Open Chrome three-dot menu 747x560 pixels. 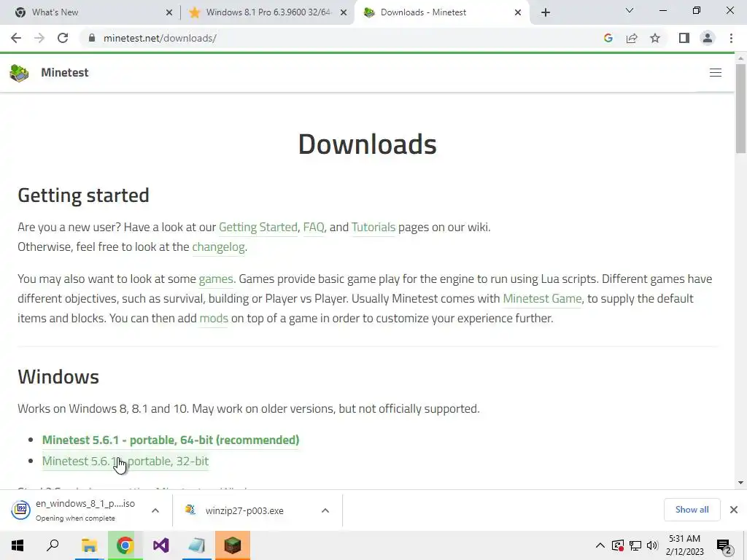coord(731,38)
